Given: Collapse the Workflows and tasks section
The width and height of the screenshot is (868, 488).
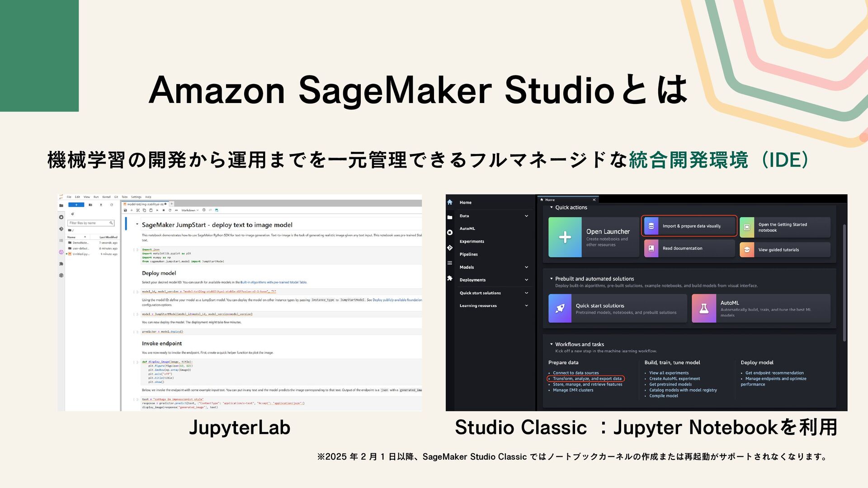Looking at the screenshot, I should pos(552,344).
